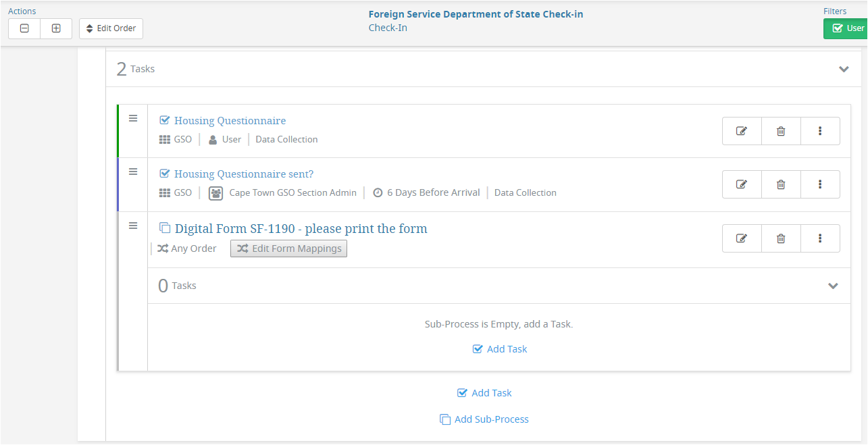Collapse the 0 Tasks section chevron

point(833,286)
